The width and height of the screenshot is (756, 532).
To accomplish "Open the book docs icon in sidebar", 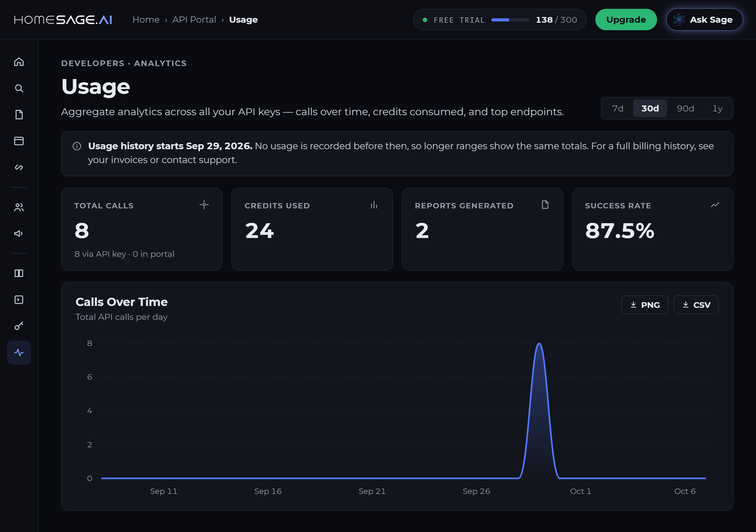I will click(19, 274).
